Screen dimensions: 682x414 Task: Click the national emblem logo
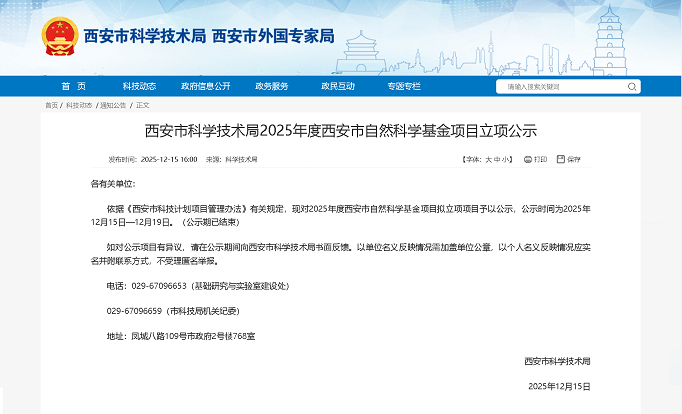click(x=59, y=37)
